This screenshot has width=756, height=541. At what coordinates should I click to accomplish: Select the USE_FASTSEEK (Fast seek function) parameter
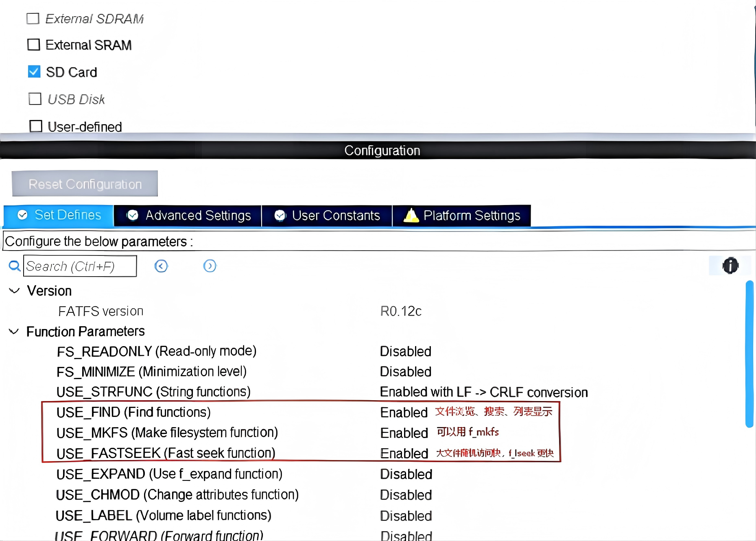166,453
